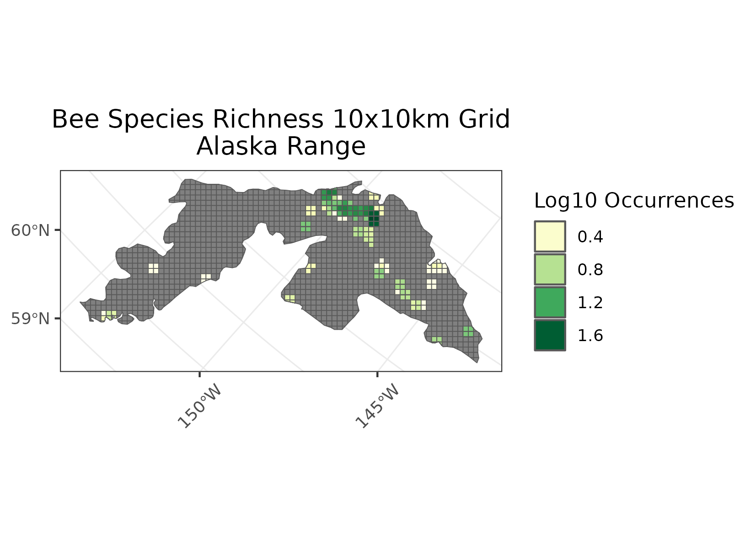
Task: Click the 1.6 legend value label
Action: [590, 336]
